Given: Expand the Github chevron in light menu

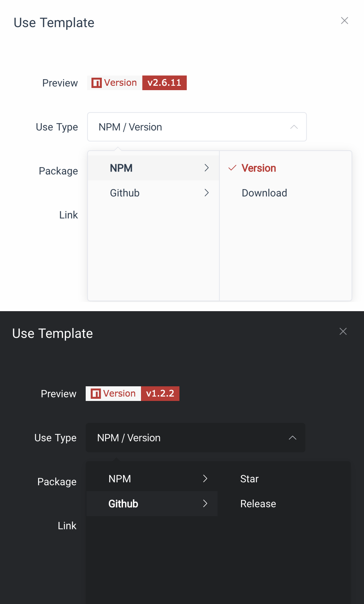Looking at the screenshot, I should tap(207, 193).
